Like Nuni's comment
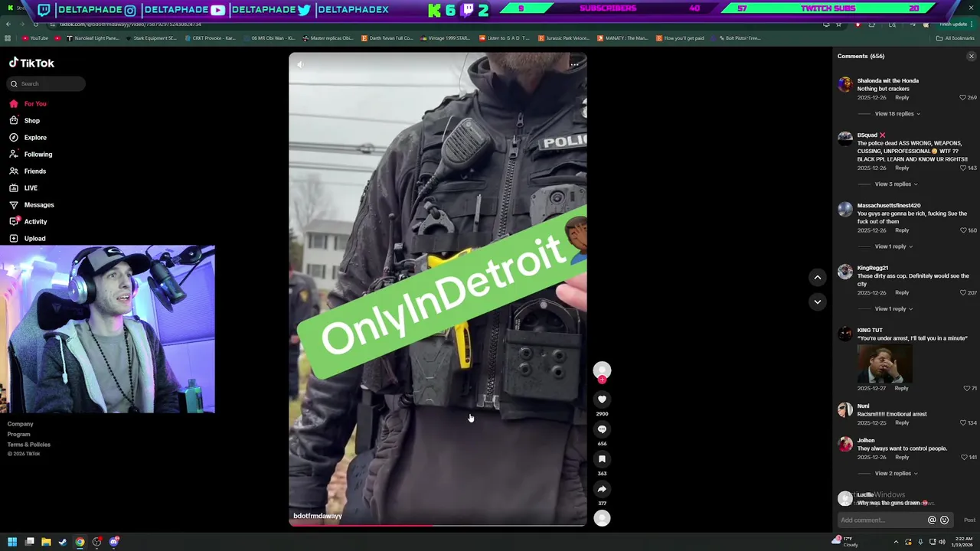Image resolution: width=980 pixels, height=551 pixels. pos(963,422)
